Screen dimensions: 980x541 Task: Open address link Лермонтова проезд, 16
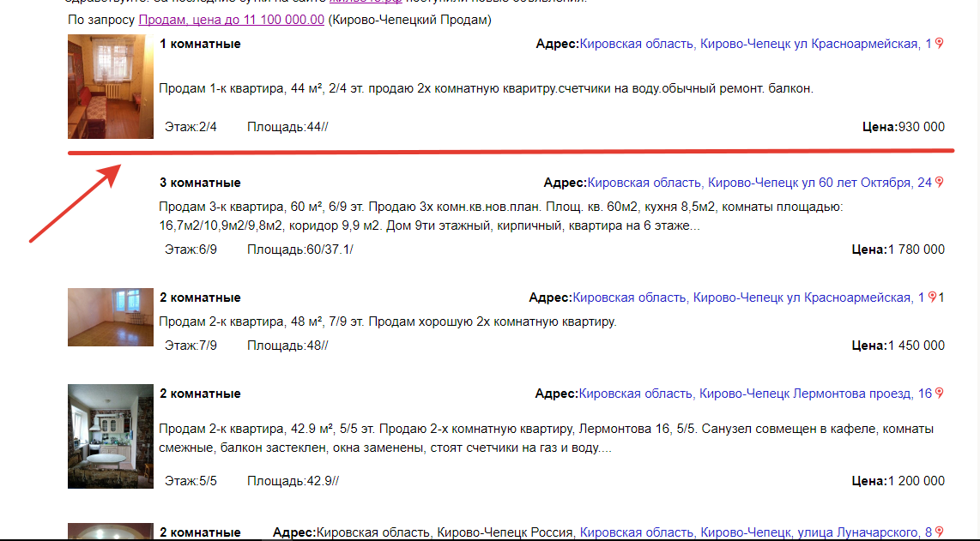pos(755,394)
